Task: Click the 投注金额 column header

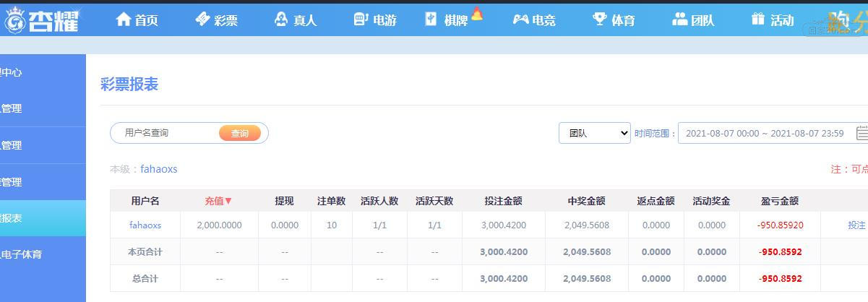Action: click(x=504, y=201)
